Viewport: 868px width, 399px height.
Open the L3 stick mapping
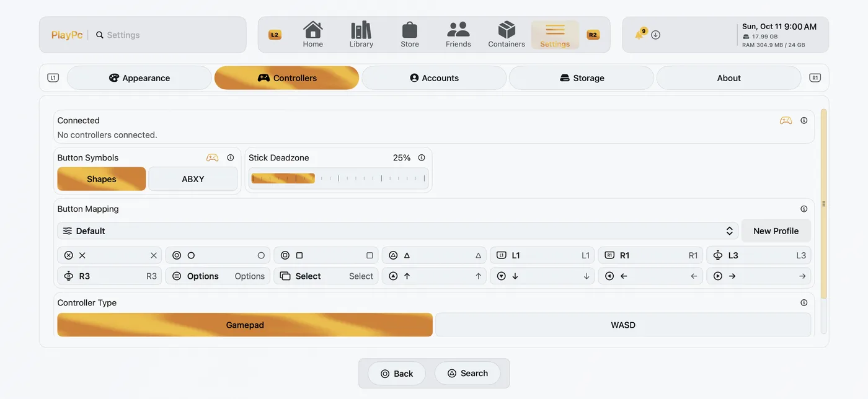coord(759,255)
